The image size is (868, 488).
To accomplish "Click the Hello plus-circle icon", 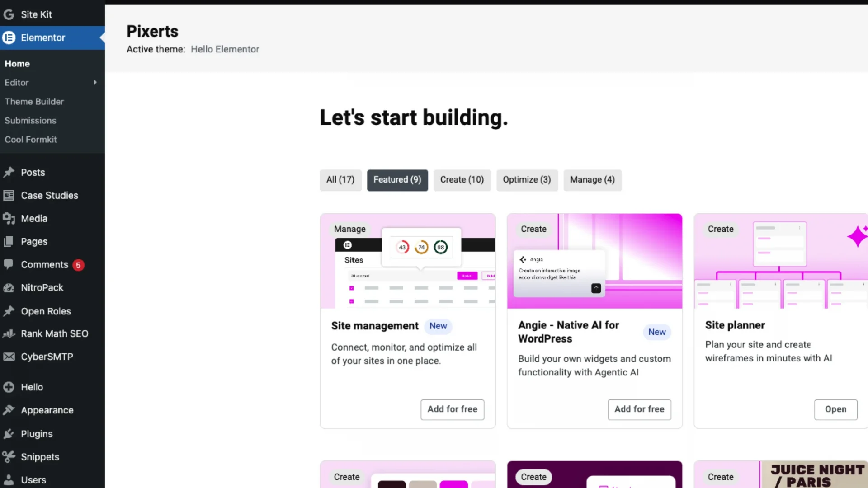I will 9,387.
